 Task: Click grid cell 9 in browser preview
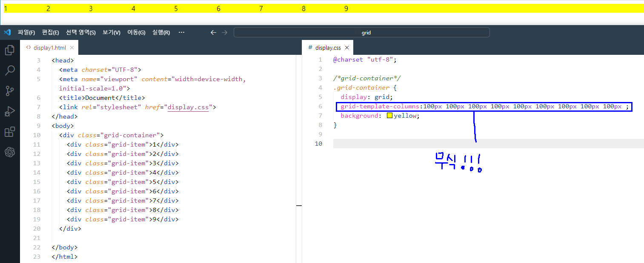366,8
